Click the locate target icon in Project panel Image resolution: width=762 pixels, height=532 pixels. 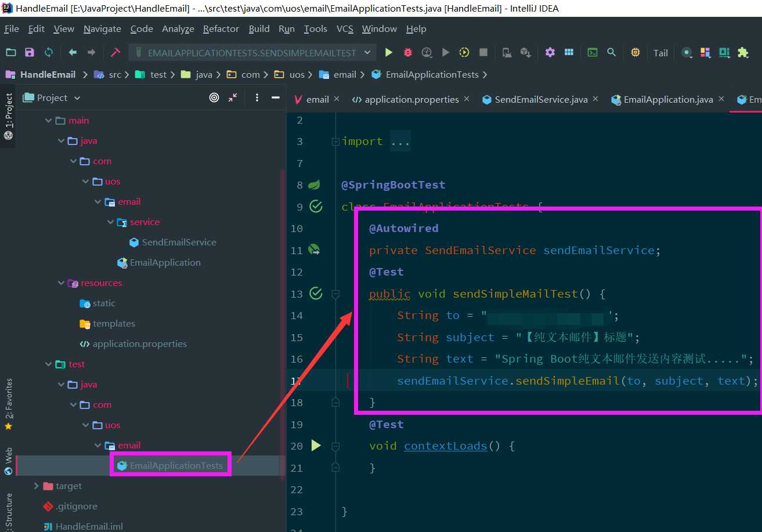pos(214,97)
